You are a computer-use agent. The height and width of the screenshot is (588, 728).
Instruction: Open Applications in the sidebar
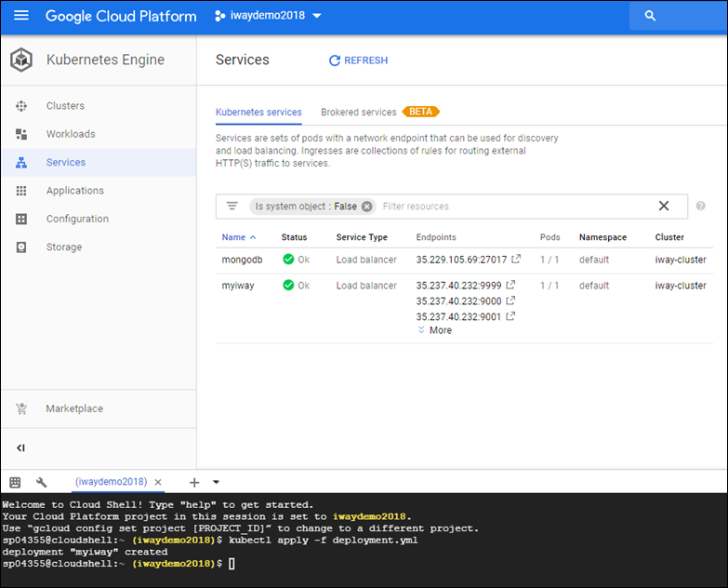75,191
